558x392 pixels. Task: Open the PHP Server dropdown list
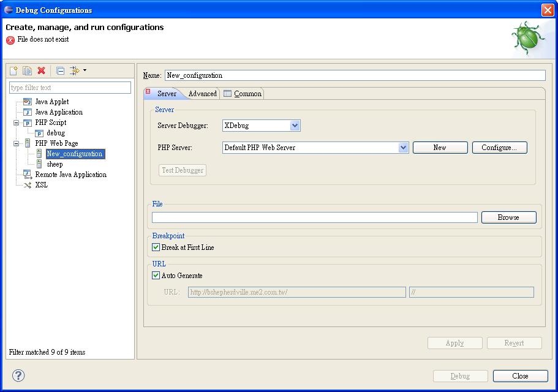click(403, 147)
